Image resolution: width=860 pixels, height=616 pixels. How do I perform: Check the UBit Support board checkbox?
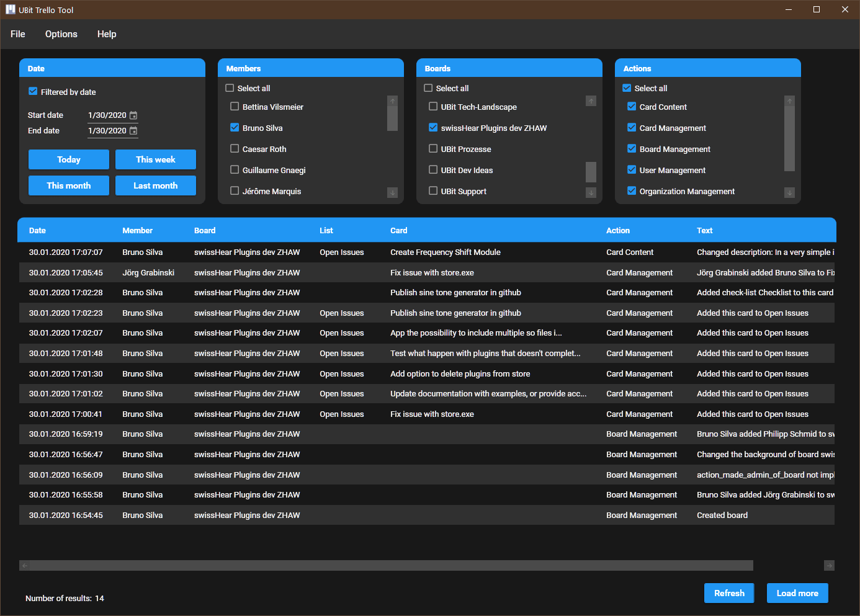tap(433, 190)
